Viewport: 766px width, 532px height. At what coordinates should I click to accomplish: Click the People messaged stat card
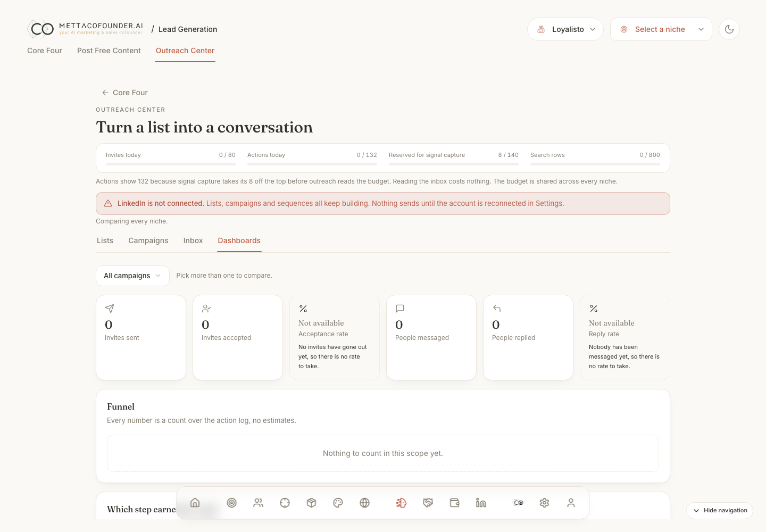point(431,338)
